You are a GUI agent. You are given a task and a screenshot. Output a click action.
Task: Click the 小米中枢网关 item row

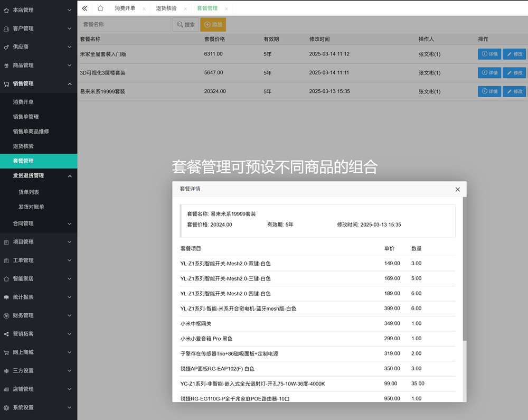click(x=318, y=324)
